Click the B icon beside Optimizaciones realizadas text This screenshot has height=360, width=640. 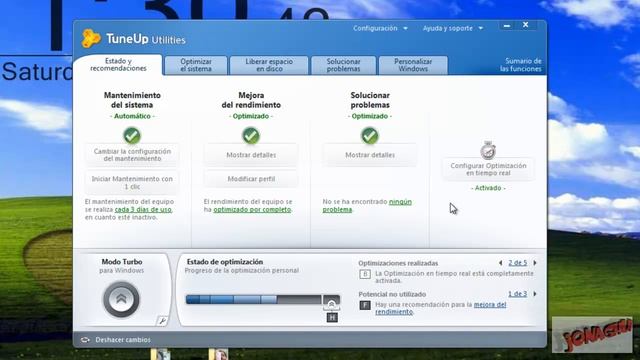point(365,274)
